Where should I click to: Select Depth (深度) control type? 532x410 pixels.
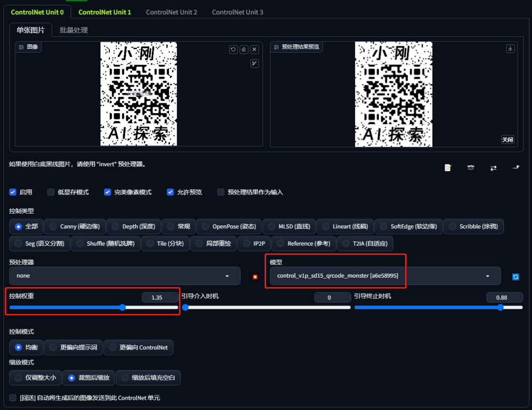[x=133, y=226]
